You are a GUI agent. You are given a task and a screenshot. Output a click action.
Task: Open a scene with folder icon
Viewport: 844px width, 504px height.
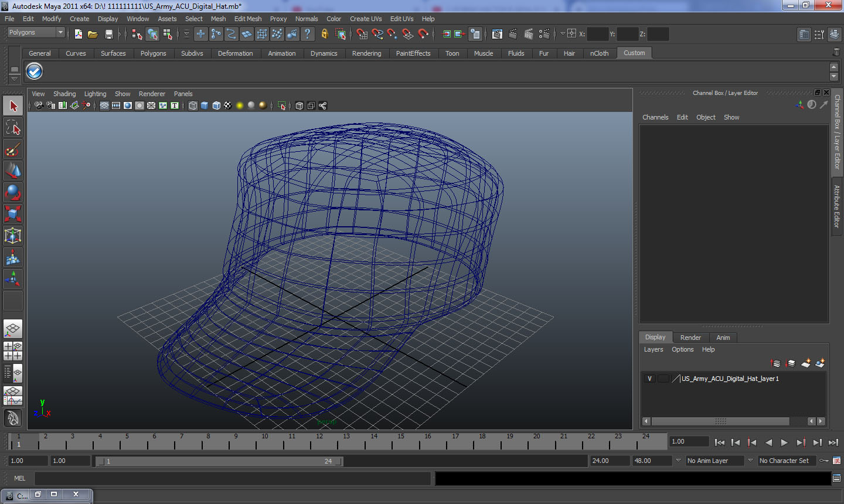93,34
